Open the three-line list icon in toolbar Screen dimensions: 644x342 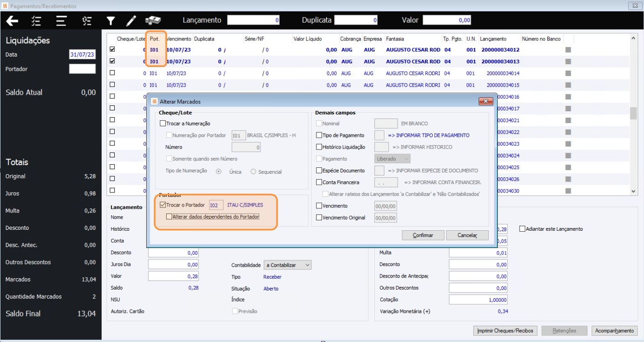[x=61, y=21]
